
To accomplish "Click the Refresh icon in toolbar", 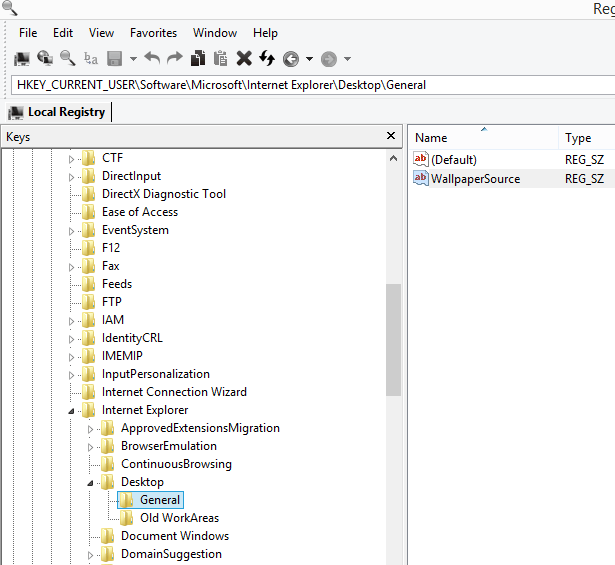I will 267,59.
